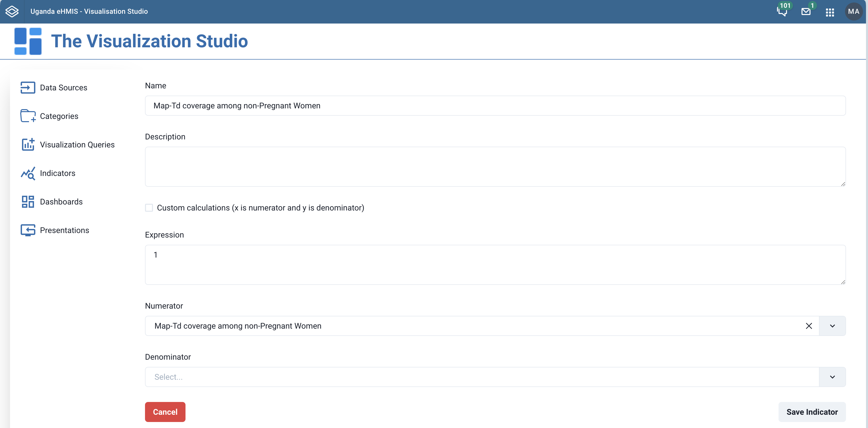Image resolution: width=868 pixels, height=428 pixels.
Task: Enable the Custom calculations checkbox
Action: pyautogui.click(x=149, y=208)
